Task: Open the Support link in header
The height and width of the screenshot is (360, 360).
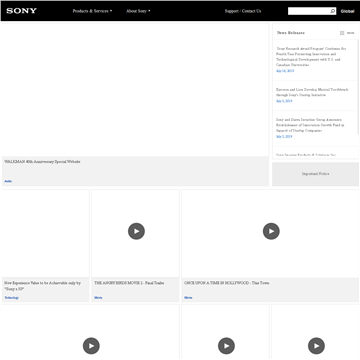Action: (231, 11)
